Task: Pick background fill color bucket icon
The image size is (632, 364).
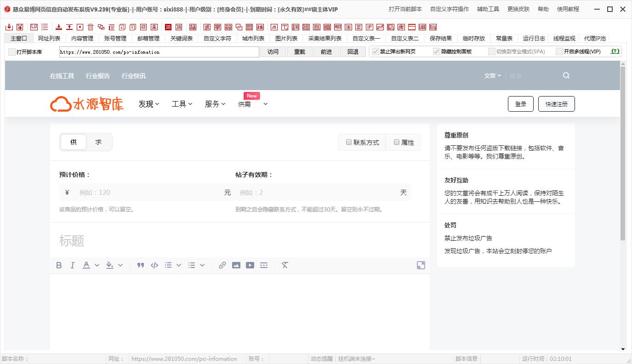Action: (x=109, y=265)
